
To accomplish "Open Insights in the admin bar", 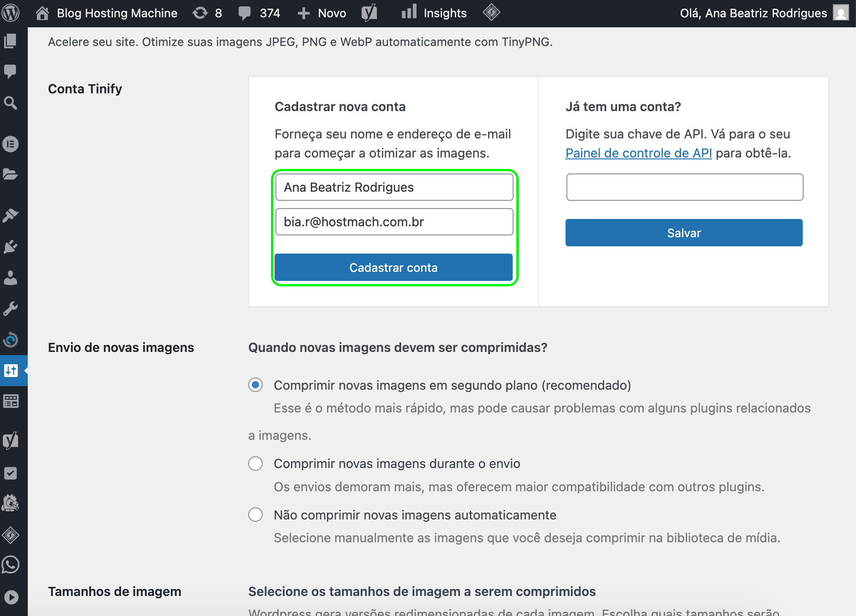I will [x=434, y=13].
